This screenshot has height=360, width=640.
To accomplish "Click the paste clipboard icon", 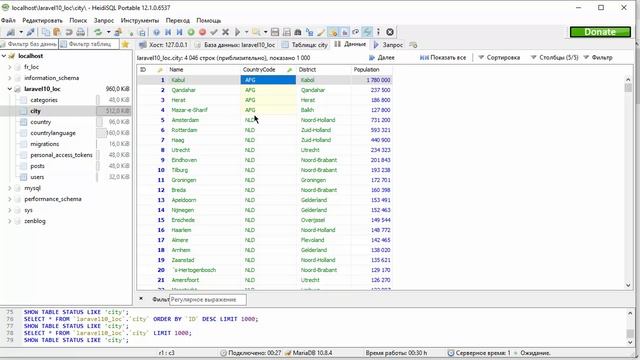I will 57,32.
